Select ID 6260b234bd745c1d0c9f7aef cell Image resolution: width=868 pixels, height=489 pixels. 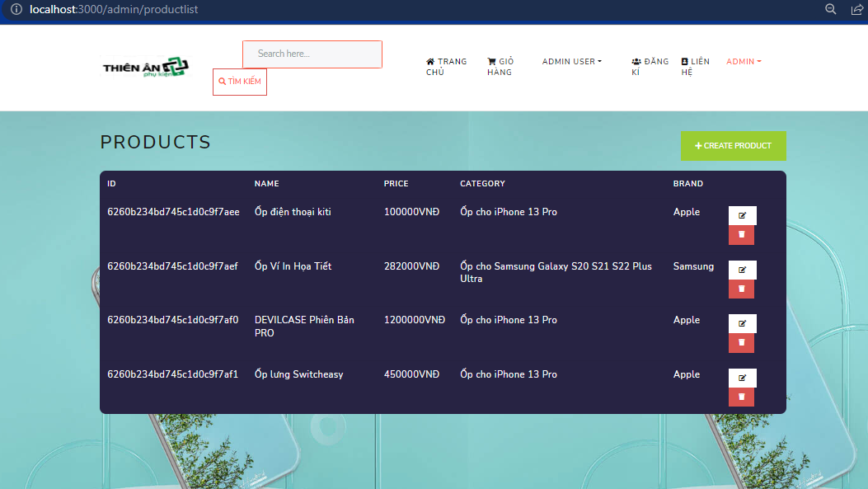173,266
